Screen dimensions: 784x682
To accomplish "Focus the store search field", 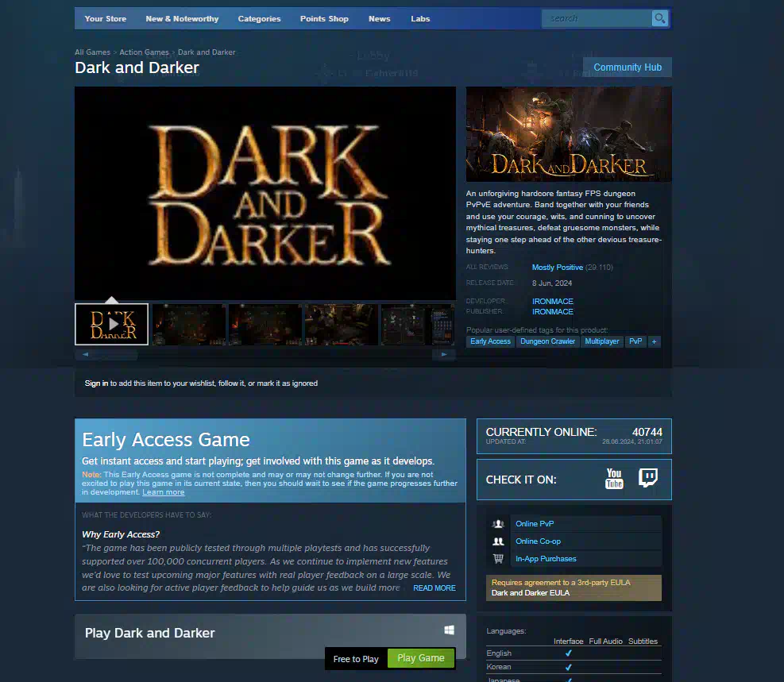I will pyautogui.click(x=597, y=18).
